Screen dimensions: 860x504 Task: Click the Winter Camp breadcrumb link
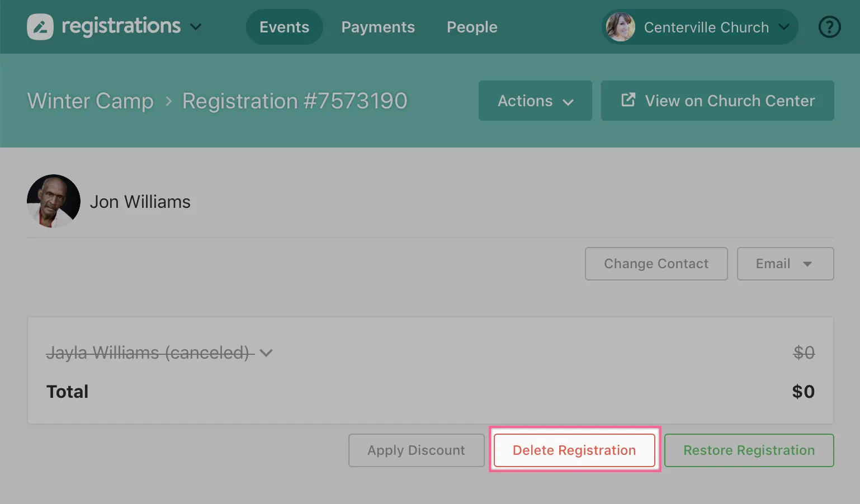pos(90,101)
